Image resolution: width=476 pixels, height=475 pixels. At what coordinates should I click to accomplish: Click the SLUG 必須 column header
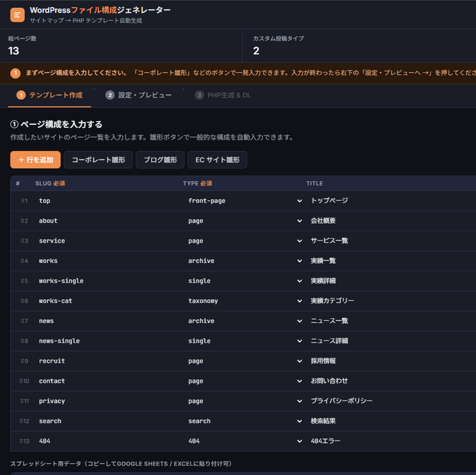50,183
